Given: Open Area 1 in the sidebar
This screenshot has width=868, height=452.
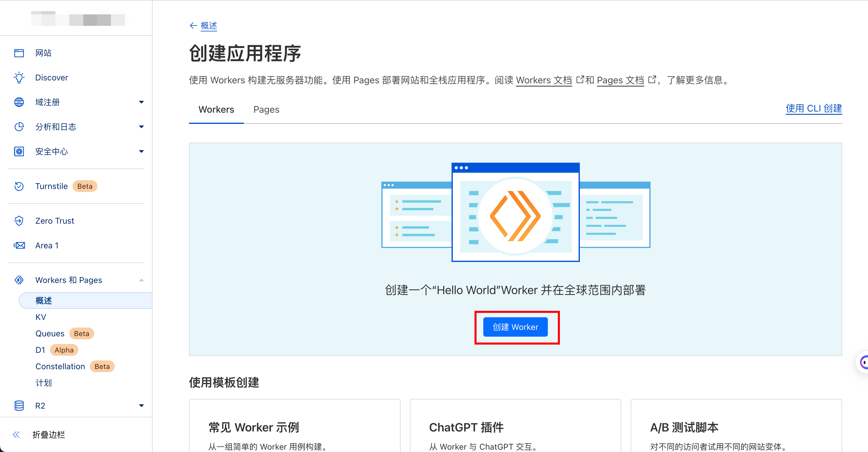Looking at the screenshot, I should [x=47, y=245].
